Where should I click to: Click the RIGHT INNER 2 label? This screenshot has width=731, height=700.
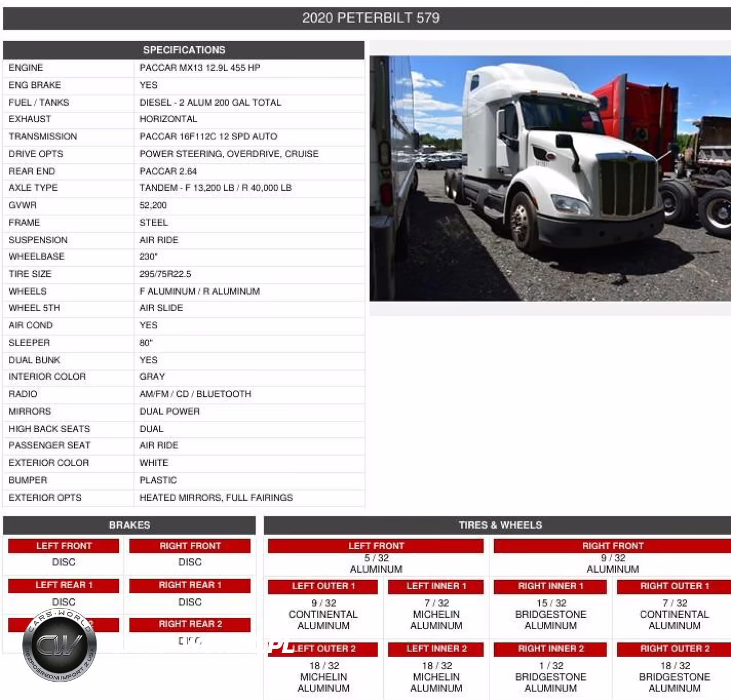click(x=551, y=650)
